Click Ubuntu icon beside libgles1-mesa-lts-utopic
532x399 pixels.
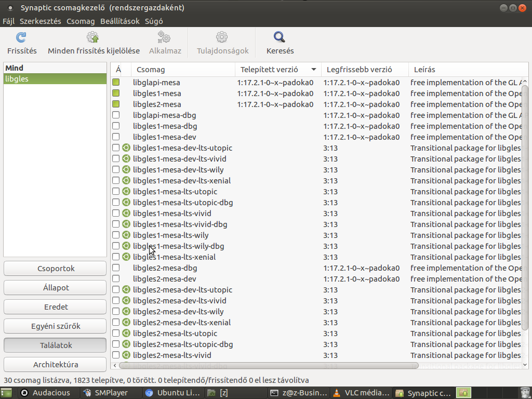point(126,191)
